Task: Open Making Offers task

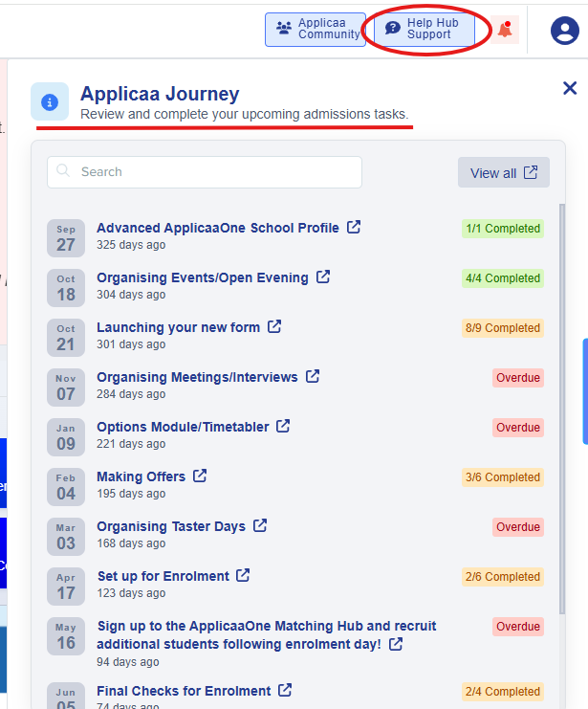Action: point(141,476)
